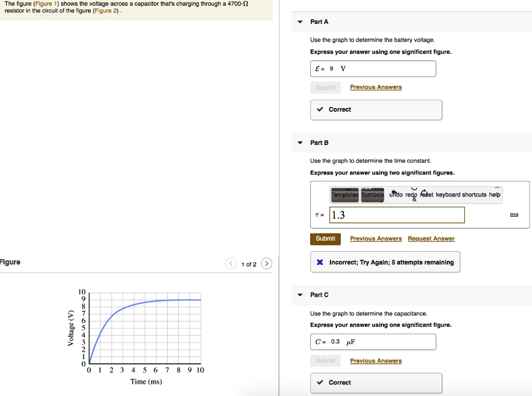Screen dimensions: 532x396
Task: Click the Incorrect; Try Again feedback box
Action: (385, 262)
